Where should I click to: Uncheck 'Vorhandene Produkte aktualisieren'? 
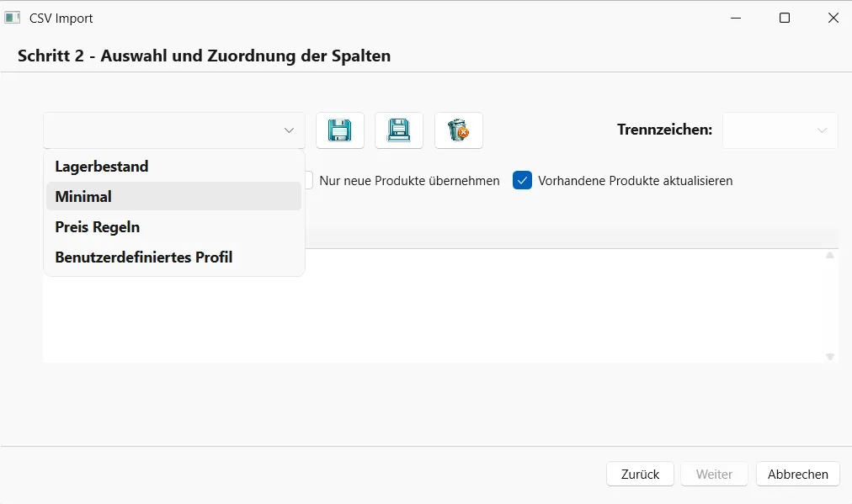point(522,180)
